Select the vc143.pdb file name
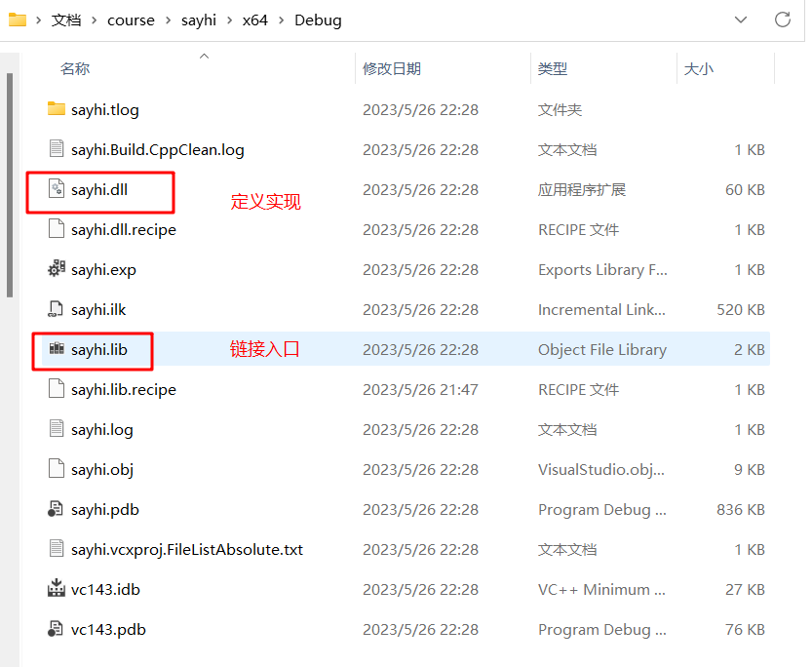The width and height of the screenshot is (812, 667). (109, 629)
